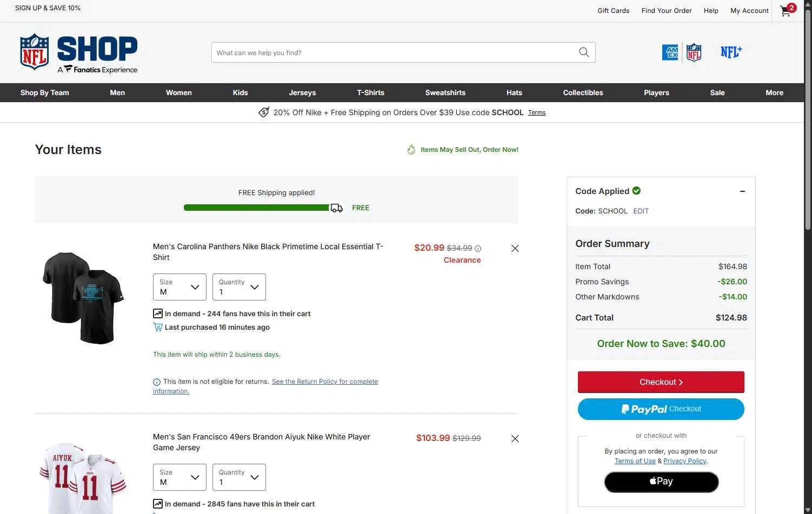Open Size dropdown for Panthers T-Shirt
Screen dimensions: 812x514
[x=179, y=287]
